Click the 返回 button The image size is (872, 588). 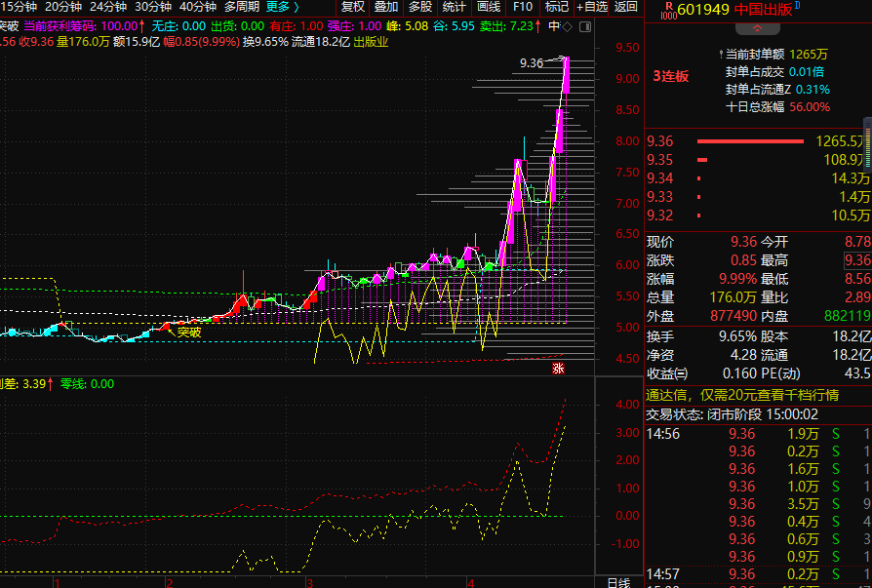tap(626, 7)
